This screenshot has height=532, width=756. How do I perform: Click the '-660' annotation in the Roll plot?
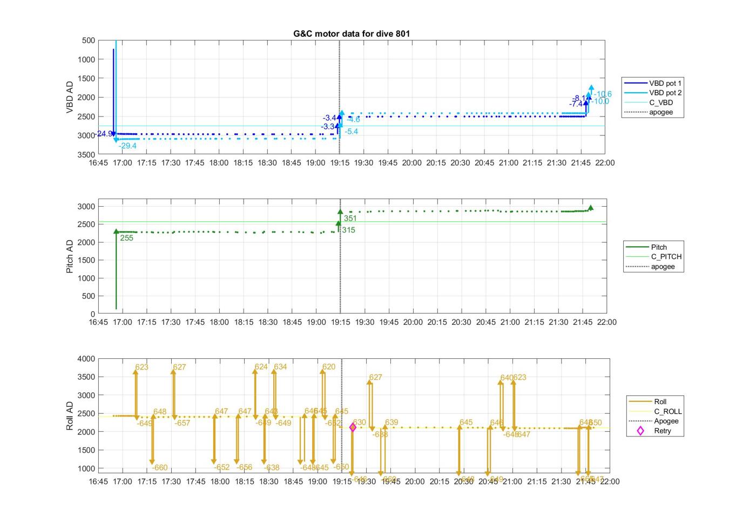tap(160, 468)
